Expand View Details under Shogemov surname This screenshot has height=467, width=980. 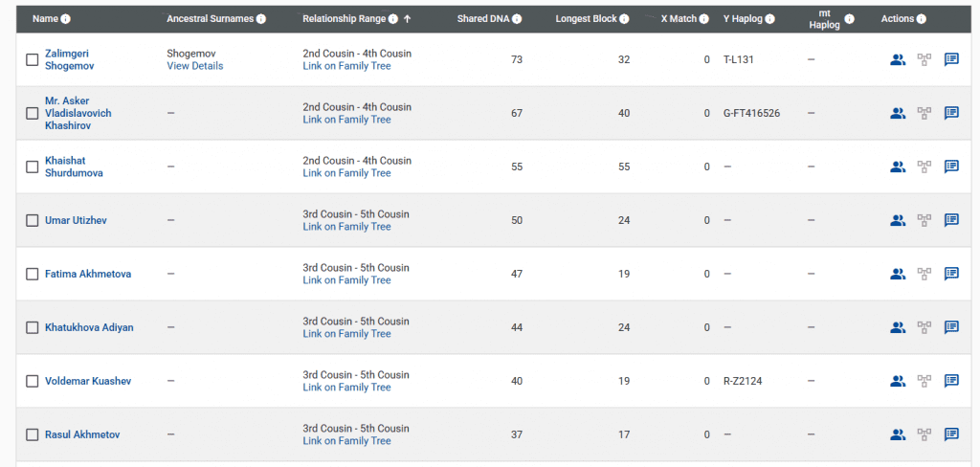pos(195,66)
